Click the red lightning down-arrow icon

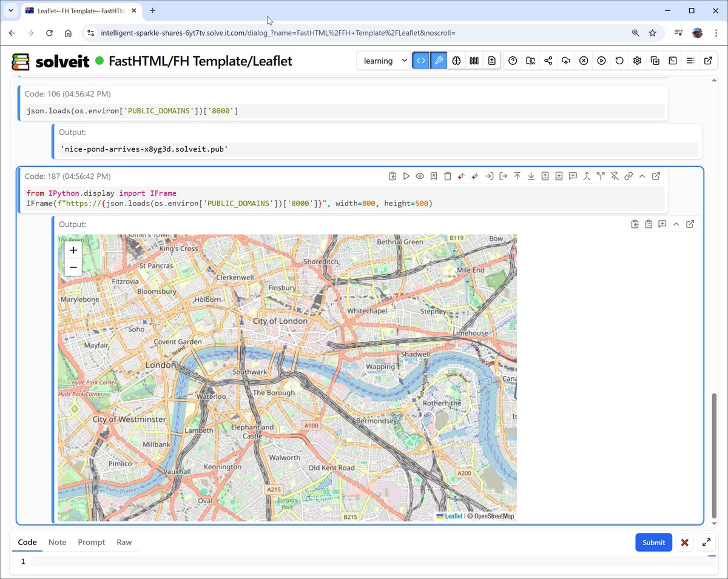tap(475, 176)
